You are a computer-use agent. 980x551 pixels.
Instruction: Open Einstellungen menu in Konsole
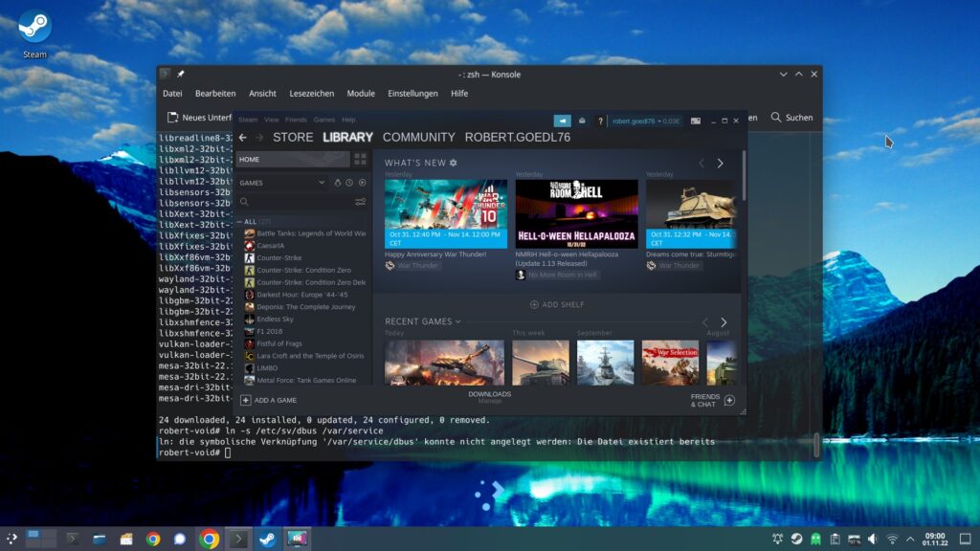pos(413,94)
